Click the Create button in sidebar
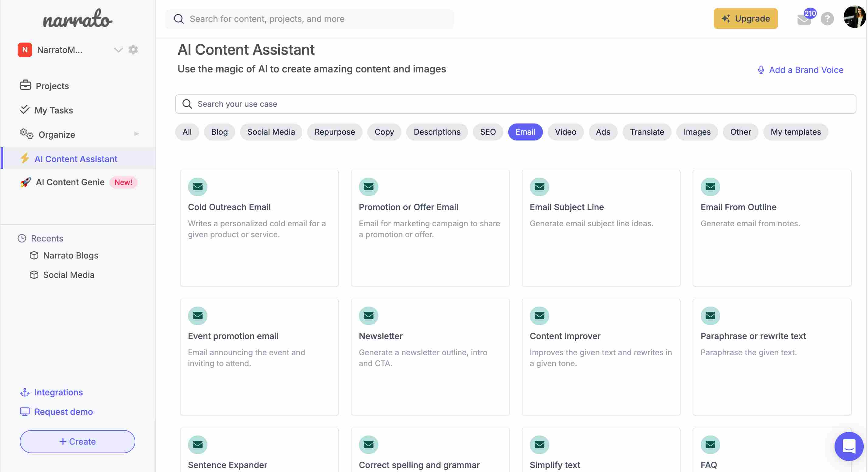 tap(77, 441)
